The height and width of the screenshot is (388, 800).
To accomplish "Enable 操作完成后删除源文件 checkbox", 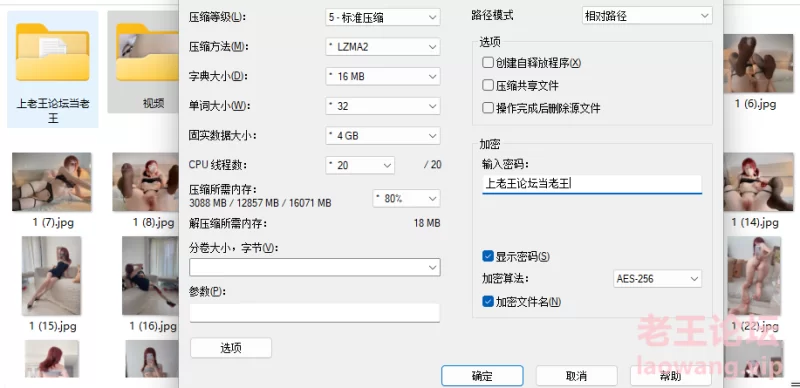I will click(x=488, y=108).
